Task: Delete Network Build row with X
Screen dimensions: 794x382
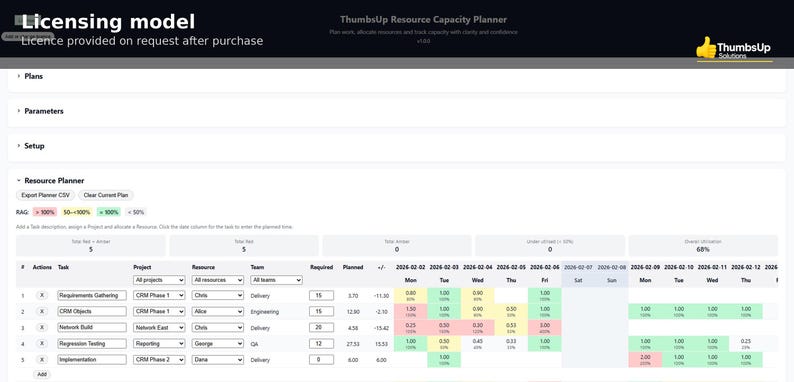Action: [42, 327]
